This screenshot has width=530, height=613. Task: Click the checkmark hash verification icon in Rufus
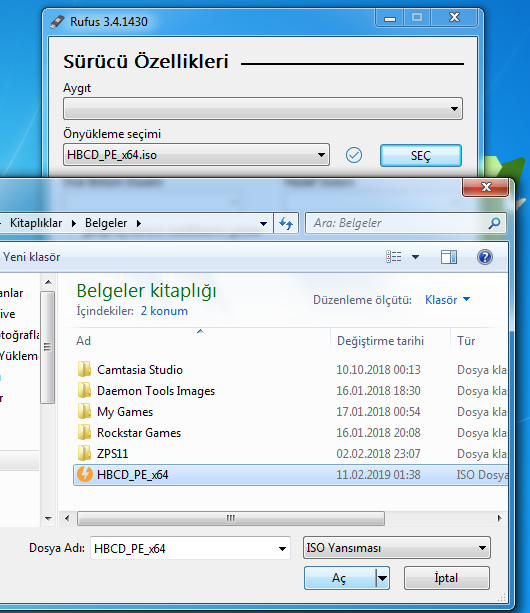tap(354, 155)
